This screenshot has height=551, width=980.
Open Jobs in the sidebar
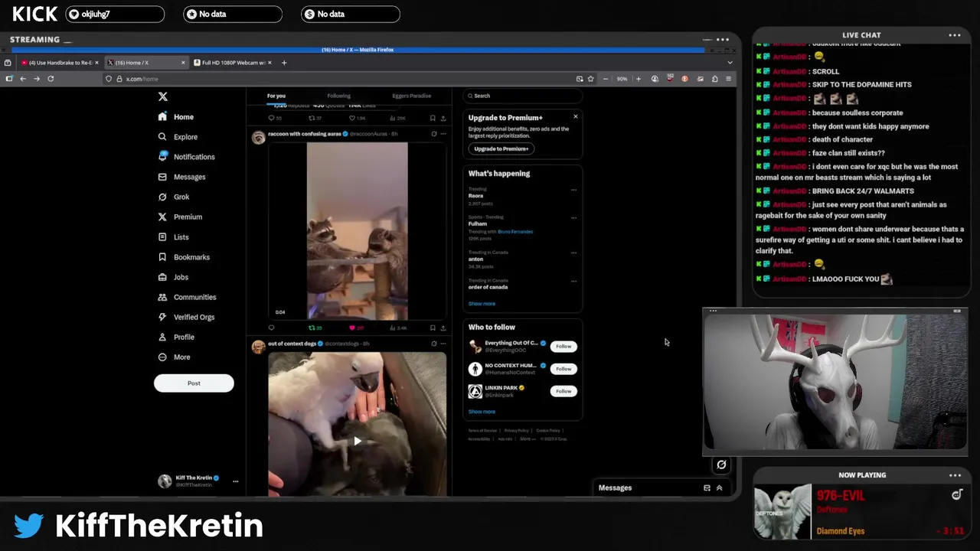coord(173,277)
